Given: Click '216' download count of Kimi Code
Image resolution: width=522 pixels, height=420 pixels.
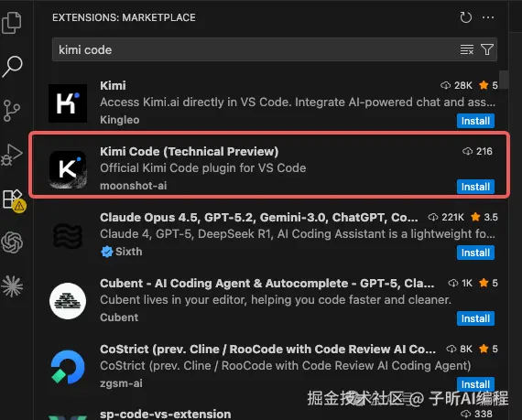Looking at the screenshot, I should click(477, 151).
